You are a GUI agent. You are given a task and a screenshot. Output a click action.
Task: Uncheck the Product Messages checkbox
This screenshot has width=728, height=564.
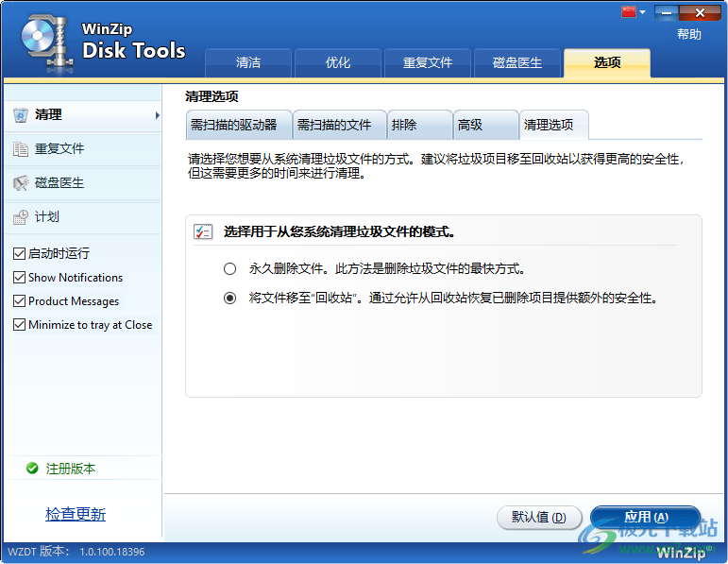[19, 301]
